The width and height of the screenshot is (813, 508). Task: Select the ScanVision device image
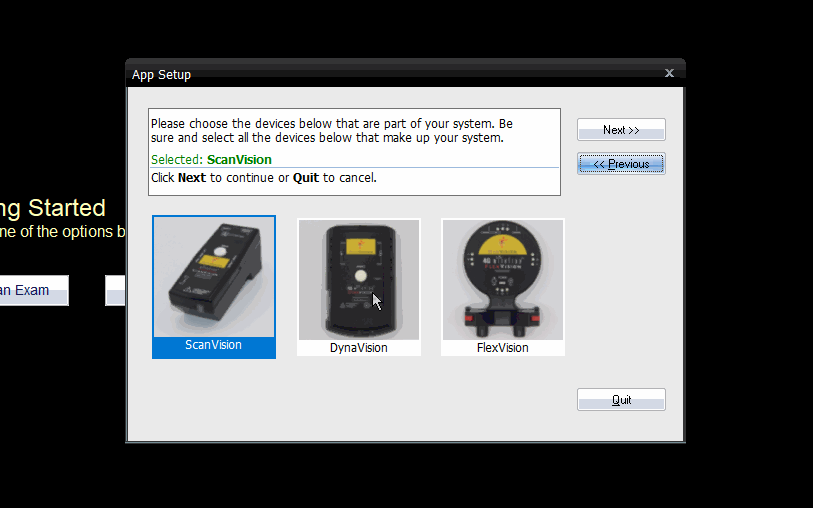point(214,277)
